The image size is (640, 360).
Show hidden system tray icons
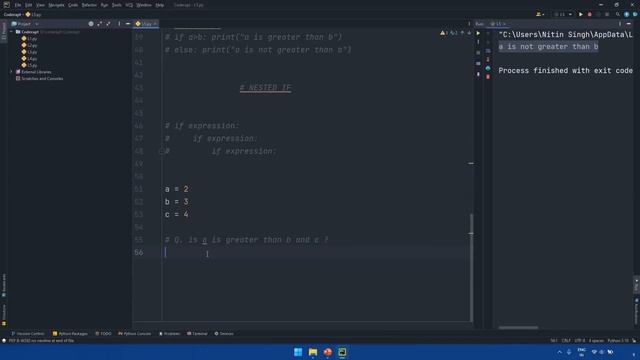pyautogui.click(x=560, y=352)
